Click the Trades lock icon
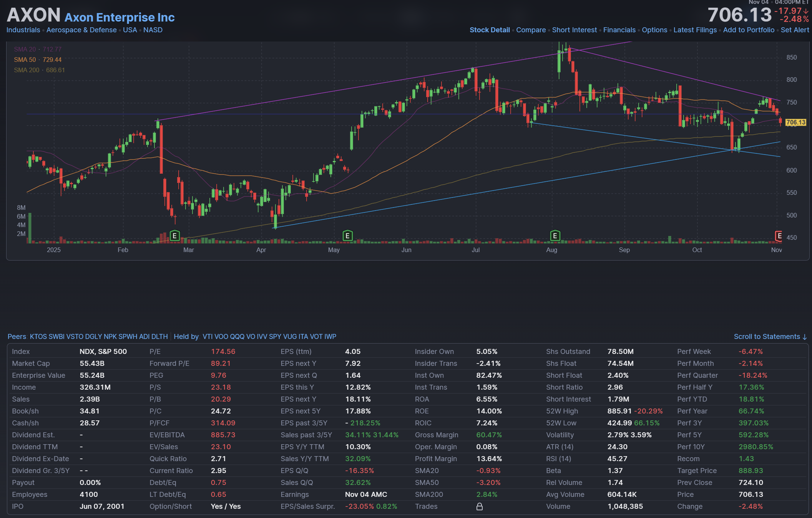812x518 pixels. tap(480, 506)
